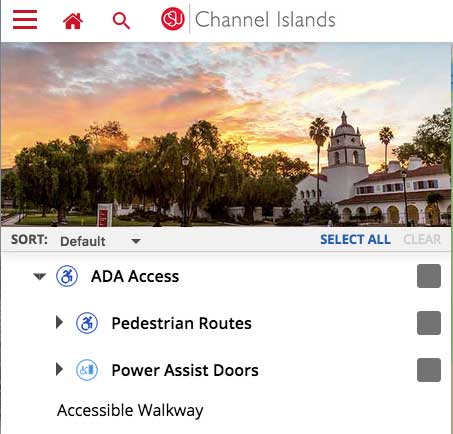Image resolution: width=453 pixels, height=434 pixels.
Task: Expand the Power Assist Doors subcategory
Action: [60, 369]
